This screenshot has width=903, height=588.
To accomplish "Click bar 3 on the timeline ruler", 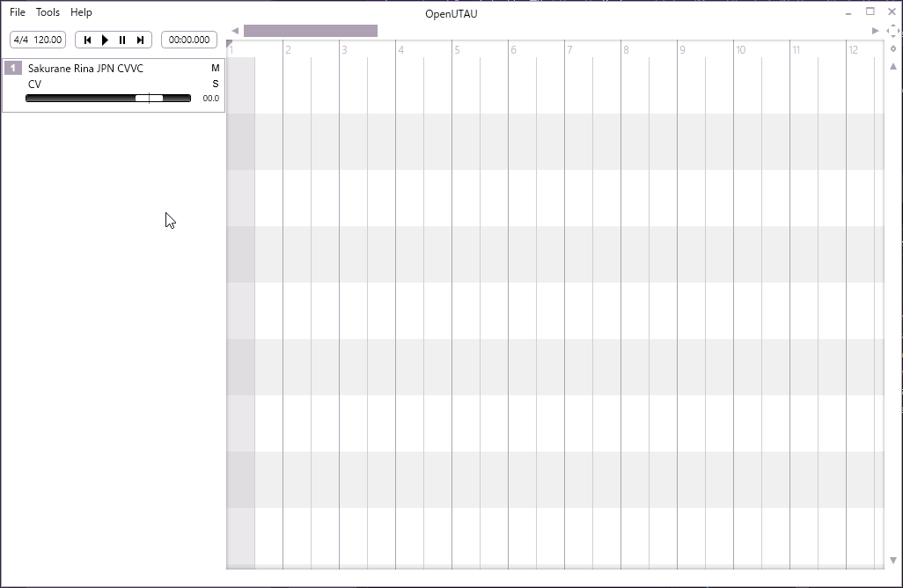I will (344, 50).
